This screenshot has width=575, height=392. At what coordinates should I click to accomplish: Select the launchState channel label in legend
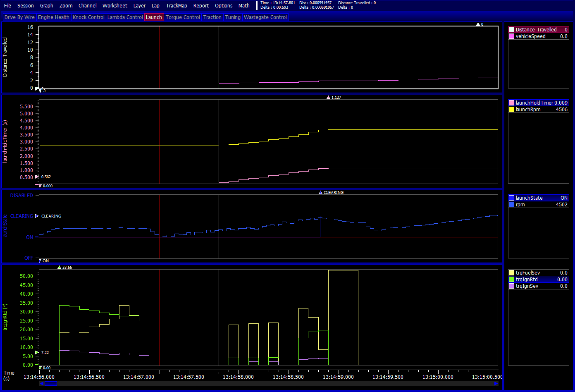[x=529, y=198]
